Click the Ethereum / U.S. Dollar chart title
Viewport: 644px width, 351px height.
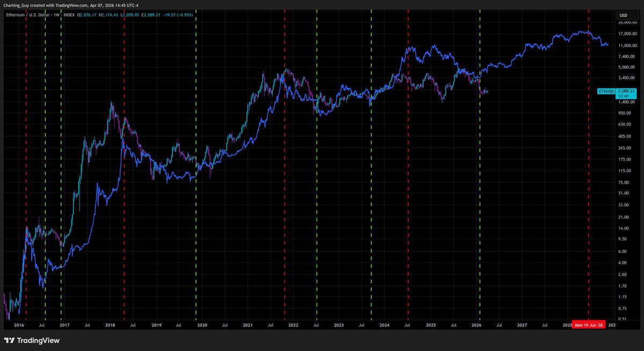(x=28, y=16)
